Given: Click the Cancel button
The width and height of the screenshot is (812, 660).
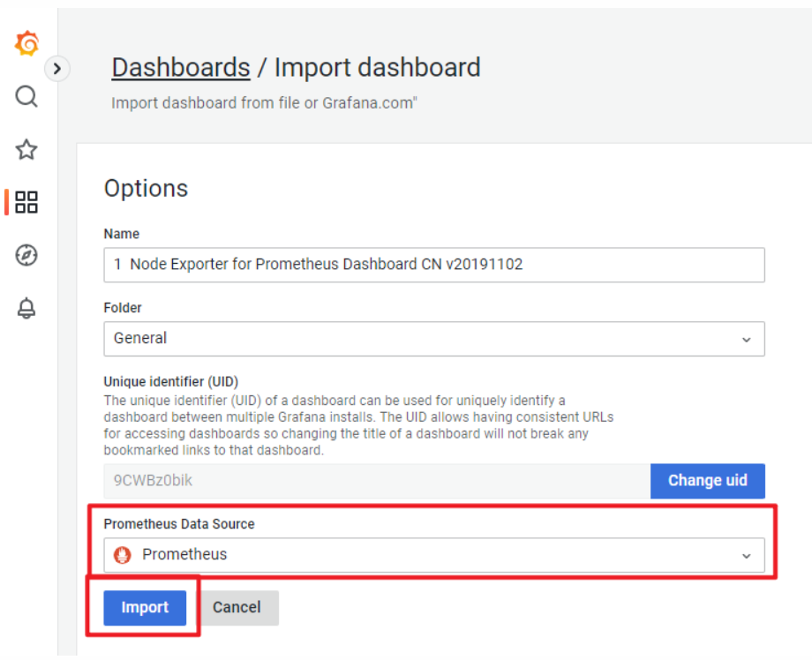Looking at the screenshot, I should [x=237, y=608].
